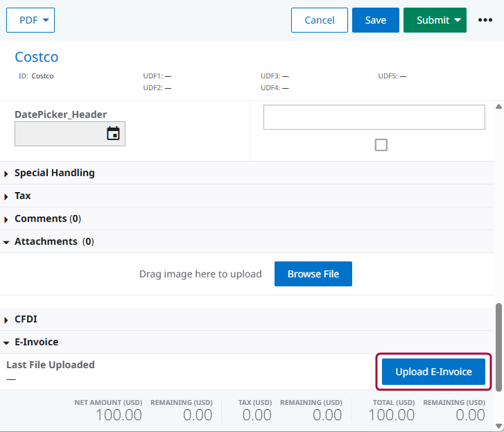
Task: Click the Cancel button
Action: (x=320, y=20)
